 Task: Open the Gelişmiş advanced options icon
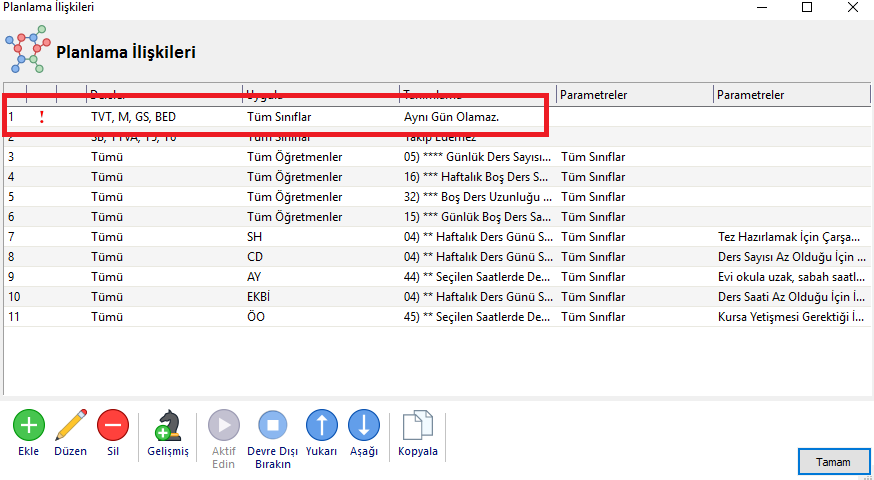click(167, 427)
